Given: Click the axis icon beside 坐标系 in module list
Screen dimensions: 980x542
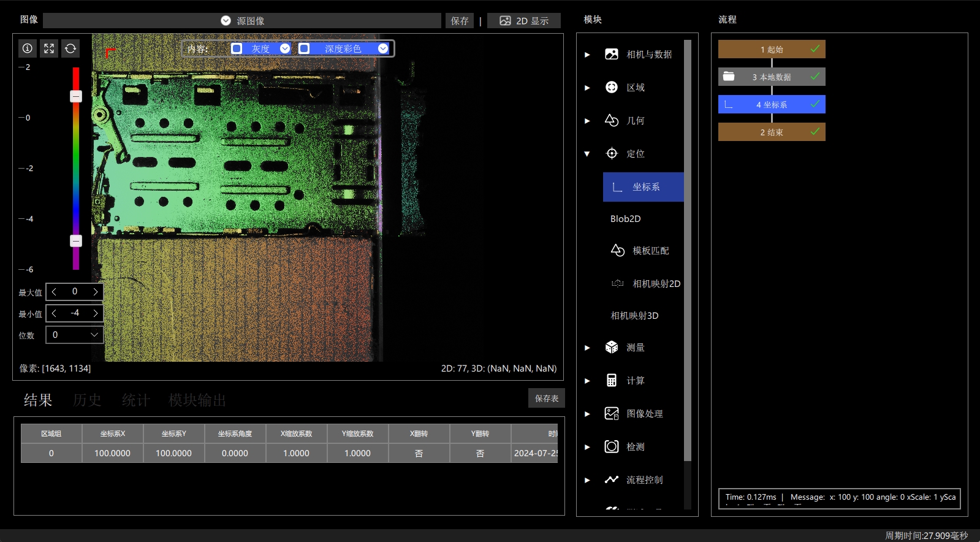Looking at the screenshot, I should coord(618,187).
